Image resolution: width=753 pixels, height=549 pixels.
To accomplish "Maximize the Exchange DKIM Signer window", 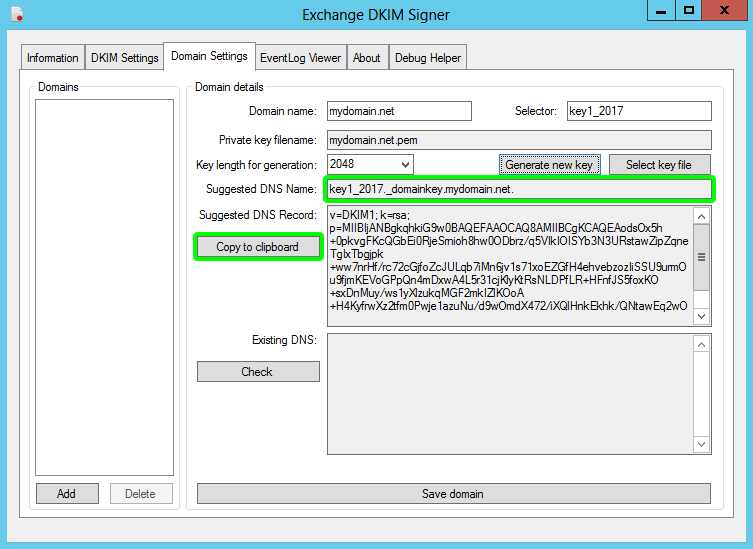I will coord(689,10).
